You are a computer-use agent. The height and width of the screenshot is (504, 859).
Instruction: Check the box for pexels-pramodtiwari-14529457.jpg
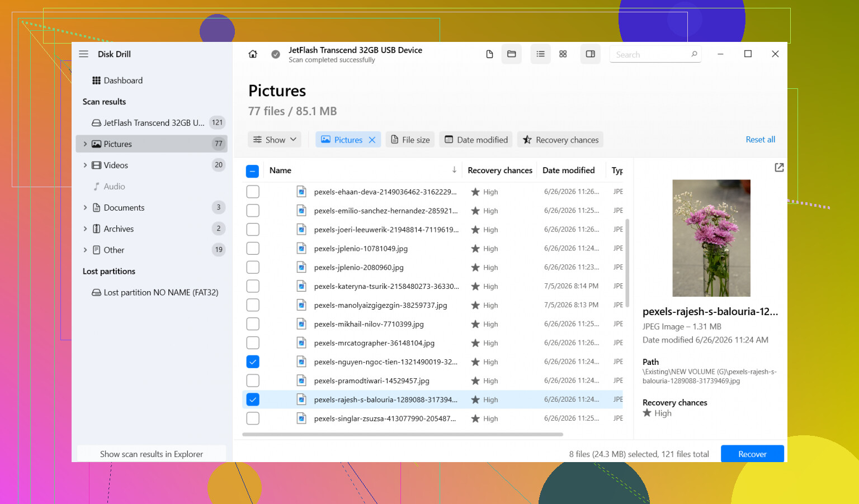253,381
